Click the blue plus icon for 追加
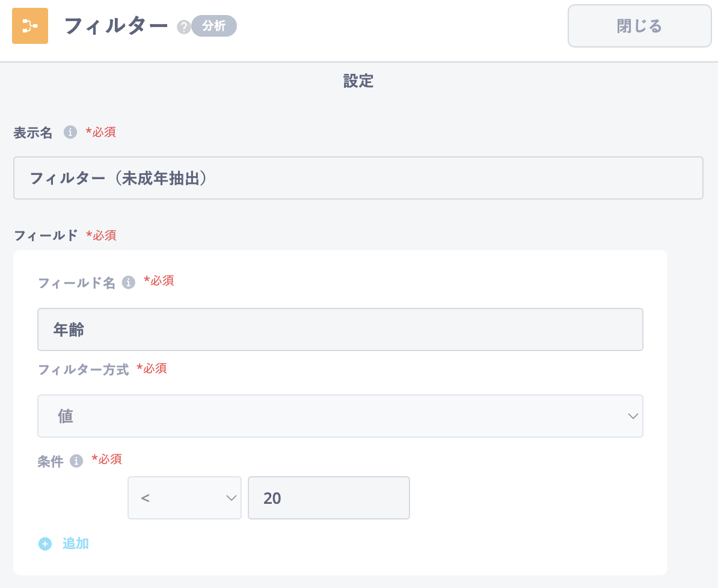 pos(45,544)
